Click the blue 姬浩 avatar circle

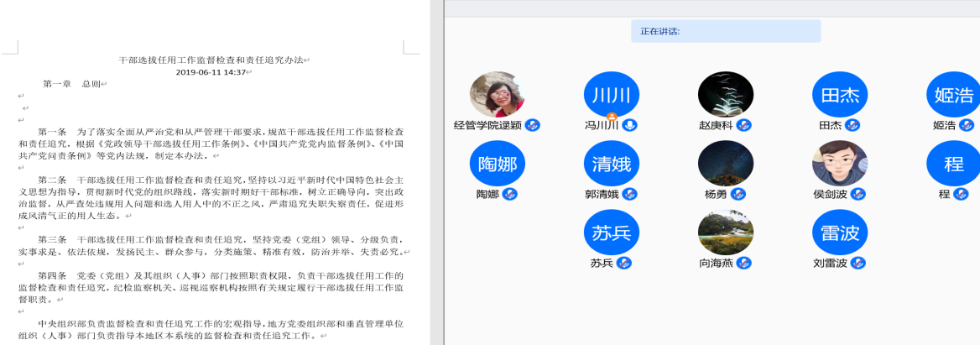pos(953,94)
